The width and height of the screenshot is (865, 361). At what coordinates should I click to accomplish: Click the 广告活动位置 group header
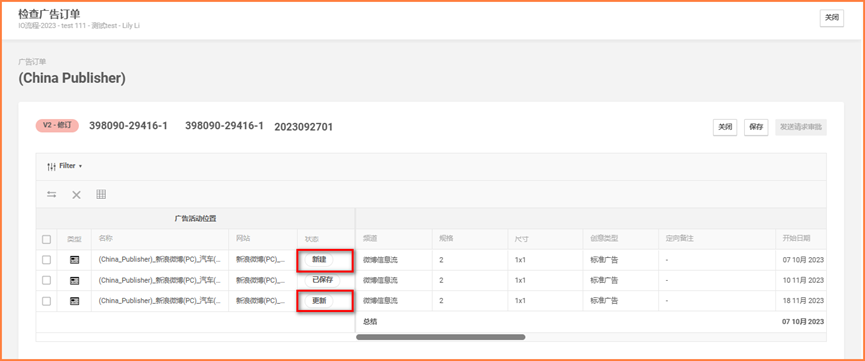[x=195, y=219]
